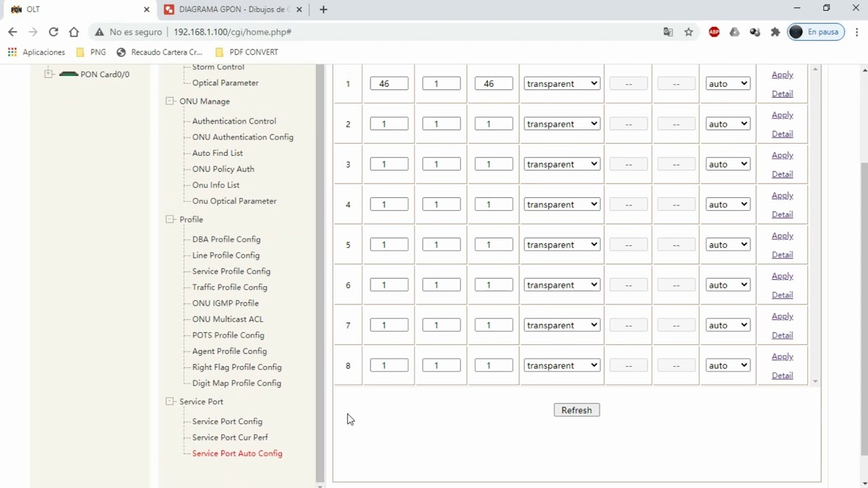
Task: Click the profile En pausa button
Action: coord(814,32)
